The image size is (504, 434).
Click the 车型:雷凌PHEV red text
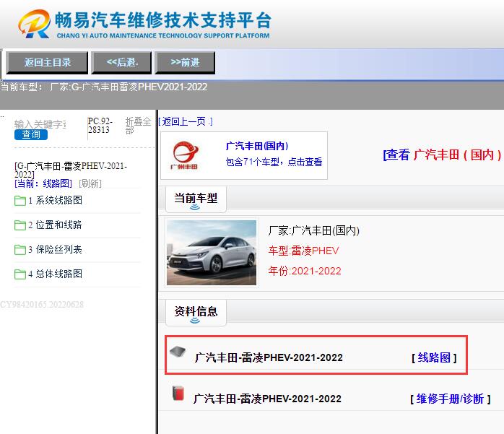(303, 251)
